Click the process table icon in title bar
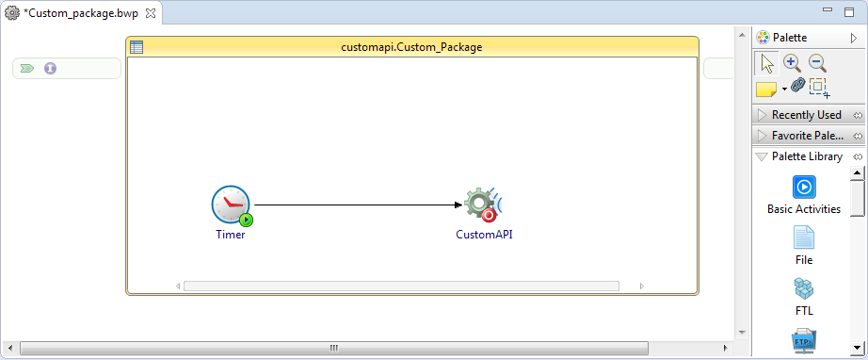Viewport: 868px width, 360px height. click(x=137, y=47)
